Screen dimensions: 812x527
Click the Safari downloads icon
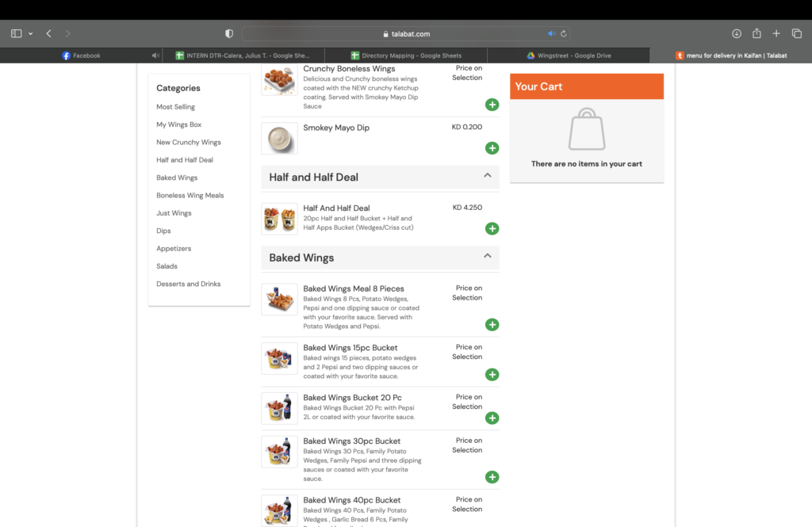click(736, 33)
